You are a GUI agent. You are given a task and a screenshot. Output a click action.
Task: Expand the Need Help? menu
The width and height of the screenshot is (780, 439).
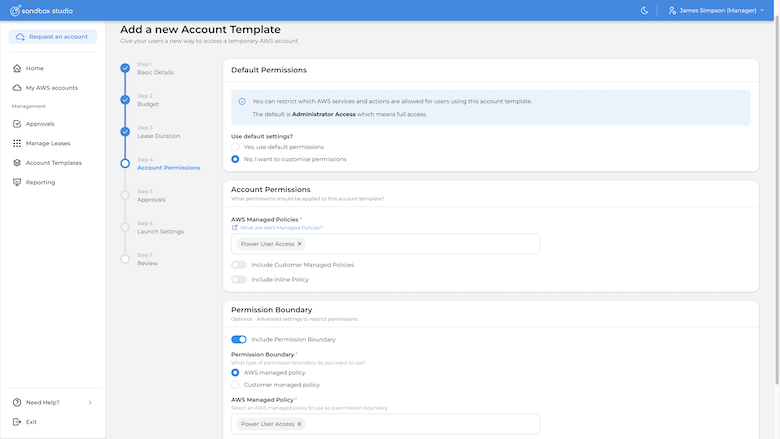coord(53,402)
